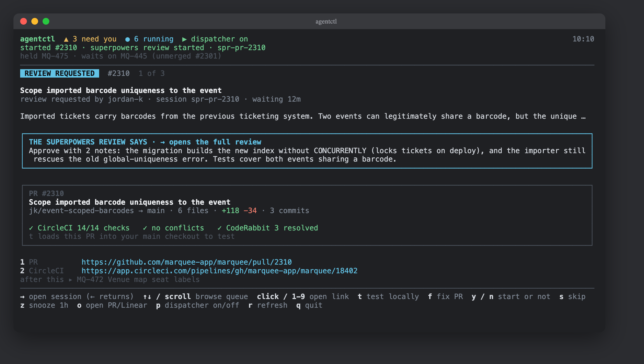644x364 pixels.
Task: Click the right-arrow key hint for 'open session'
Action: click(x=22, y=297)
